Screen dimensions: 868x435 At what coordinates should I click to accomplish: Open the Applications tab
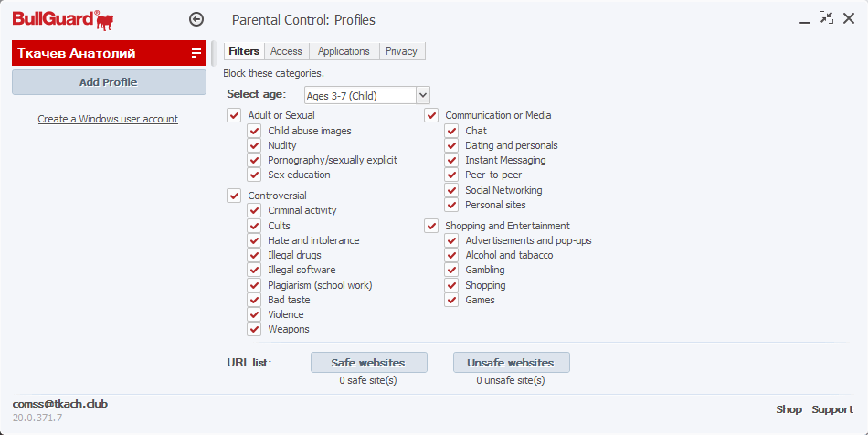[344, 51]
